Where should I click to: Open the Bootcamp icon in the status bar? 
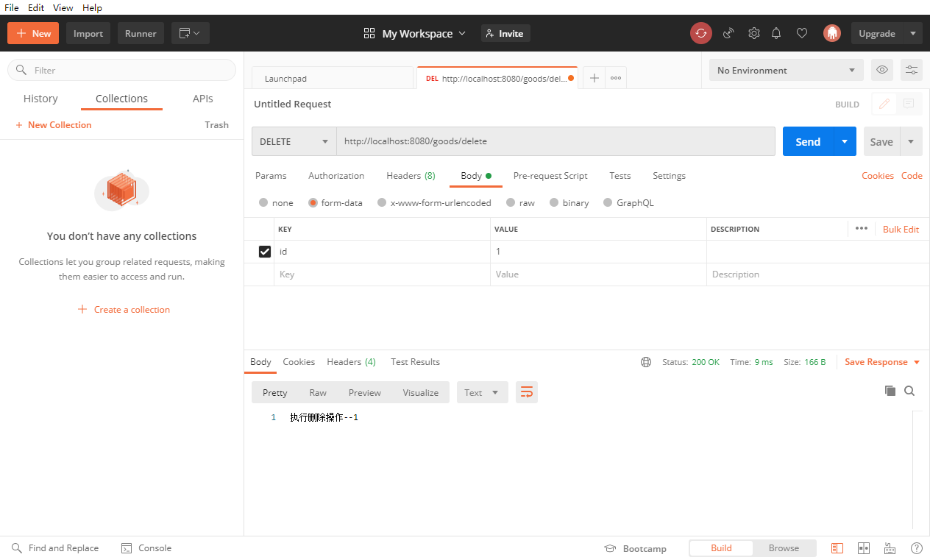609,548
